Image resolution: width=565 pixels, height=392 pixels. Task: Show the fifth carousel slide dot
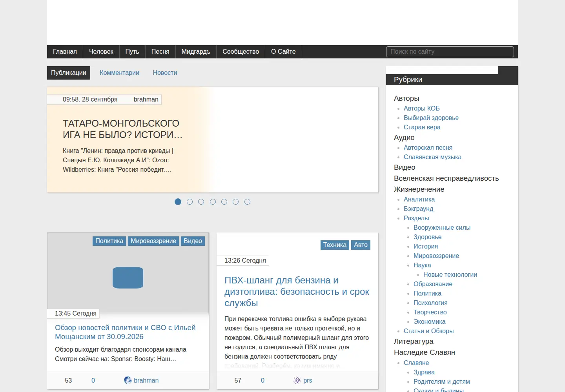(224, 201)
